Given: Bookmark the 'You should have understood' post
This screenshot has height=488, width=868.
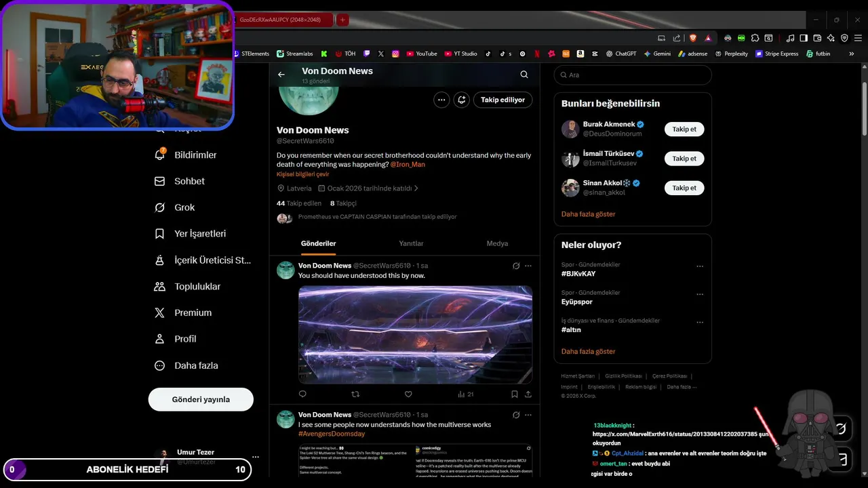Looking at the screenshot, I should coord(515,394).
